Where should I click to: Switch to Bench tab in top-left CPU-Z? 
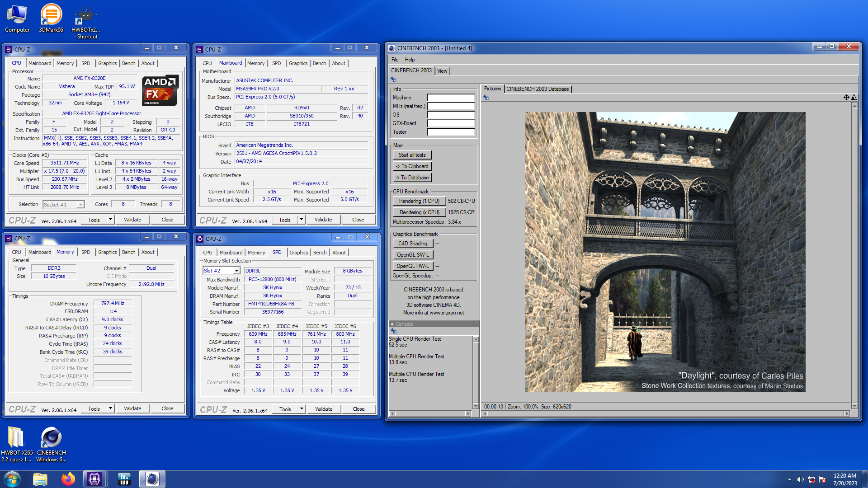pos(128,63)
